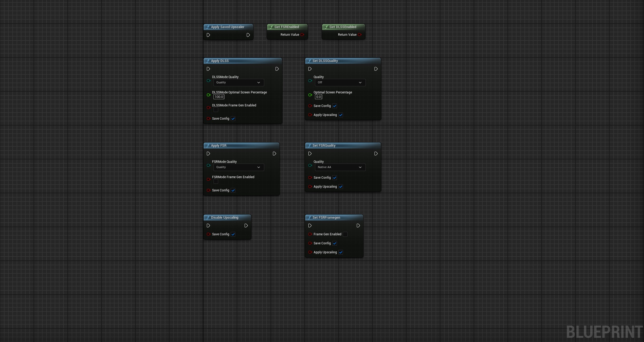
Task: Click the Apply FSR output execution pin
Action: tap(274, 154)
